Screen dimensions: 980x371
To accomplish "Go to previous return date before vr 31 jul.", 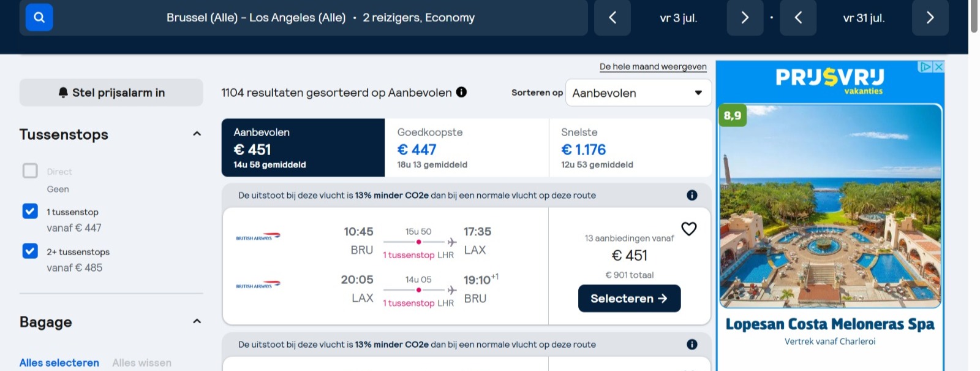I will click(x=798, y=18).
